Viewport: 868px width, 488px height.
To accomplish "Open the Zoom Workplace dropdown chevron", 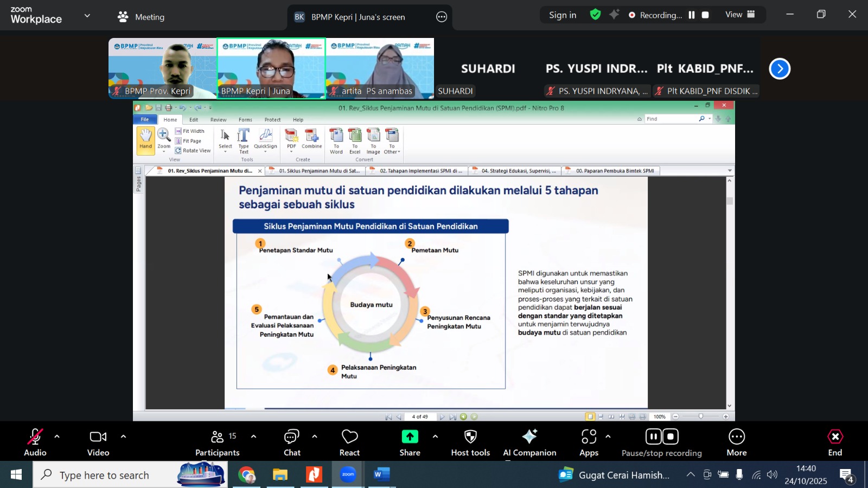I will tap(87, 16).
